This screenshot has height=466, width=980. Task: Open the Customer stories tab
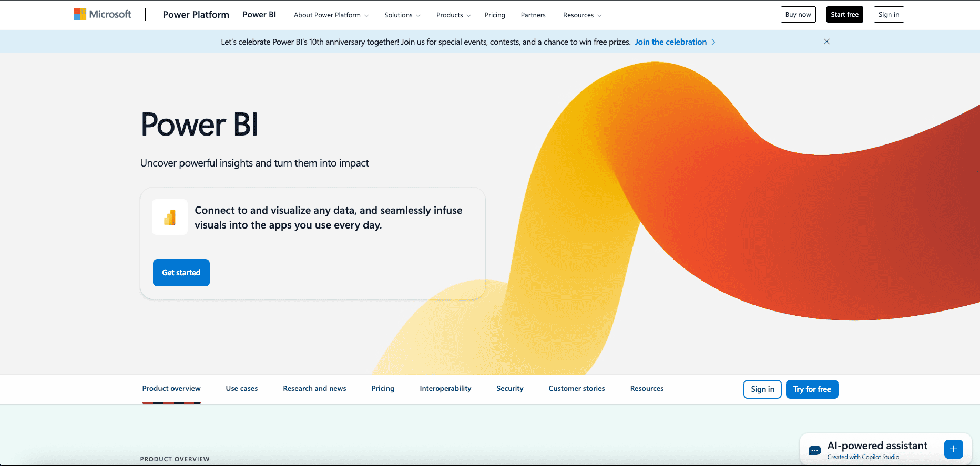click(576, 389)
